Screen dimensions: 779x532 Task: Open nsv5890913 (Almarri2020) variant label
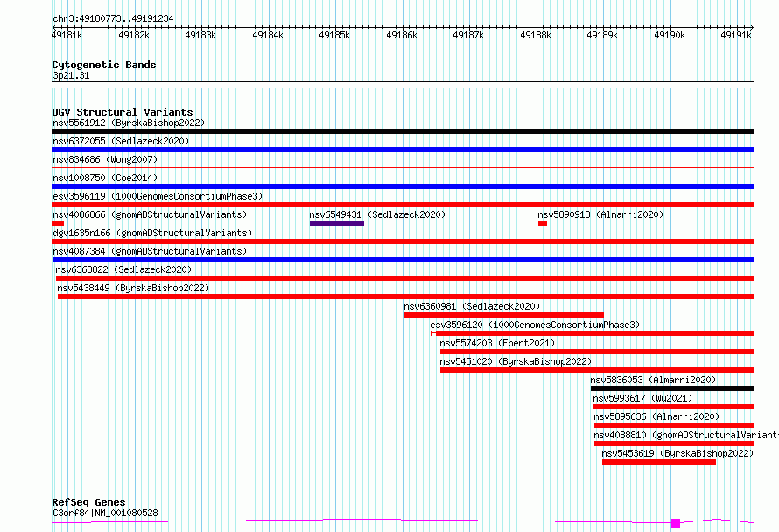(600, 214)
